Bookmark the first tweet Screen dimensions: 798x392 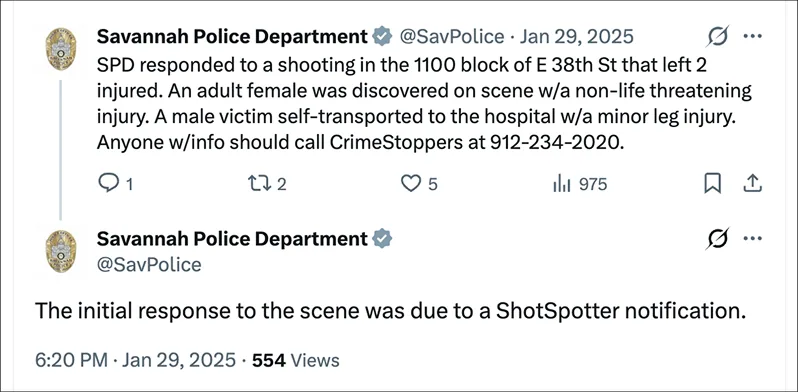[712, 184]
